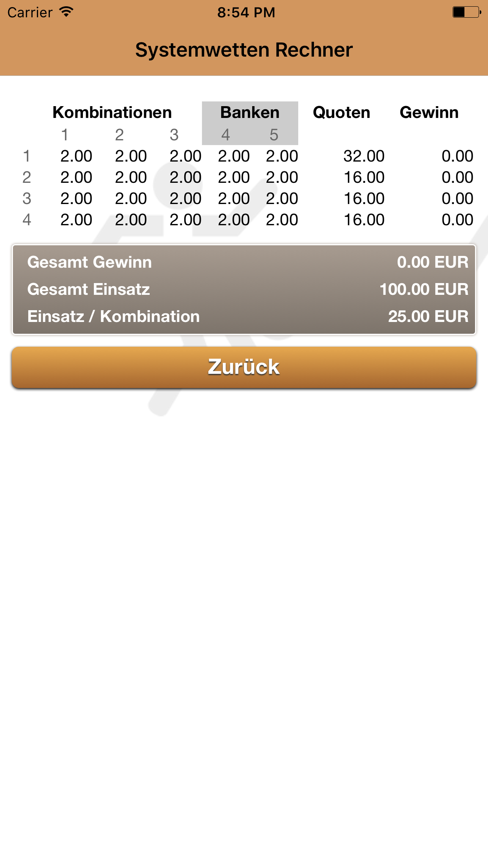
Task: Select the Kombinationen column header
Action: (112, 112)
